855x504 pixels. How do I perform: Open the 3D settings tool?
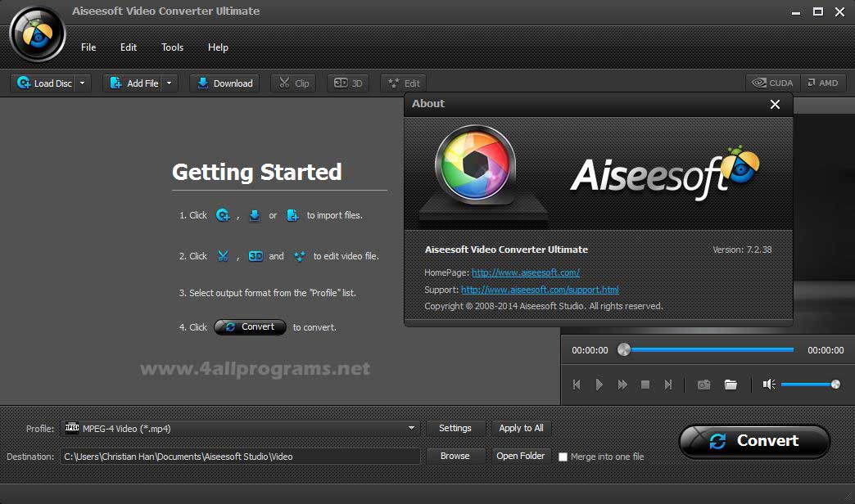[x=348, y=83]
